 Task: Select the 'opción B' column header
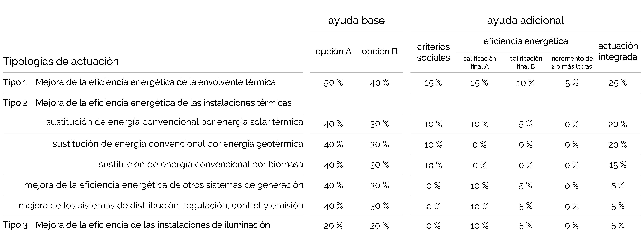click(x=379, y=51)
